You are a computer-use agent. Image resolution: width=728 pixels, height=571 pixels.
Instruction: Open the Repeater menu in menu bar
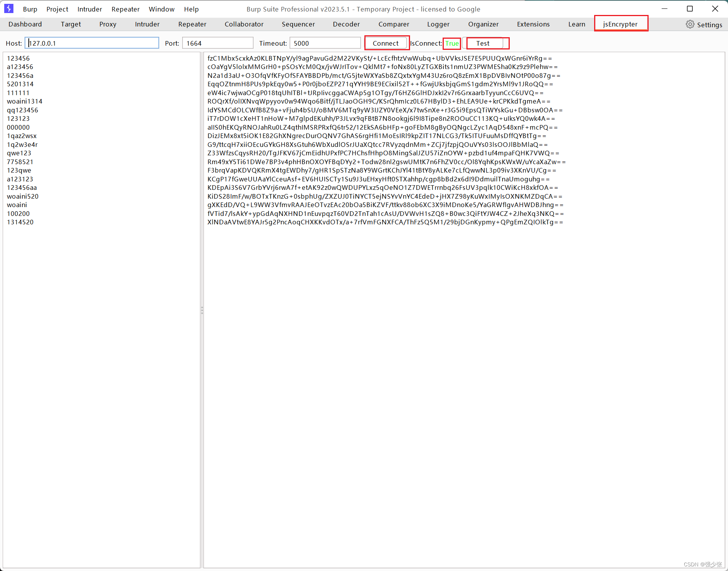point(125,9)
